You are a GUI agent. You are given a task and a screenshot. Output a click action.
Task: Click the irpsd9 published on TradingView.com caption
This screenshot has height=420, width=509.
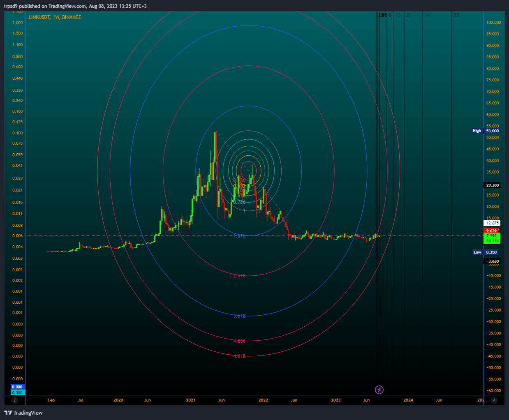[x=75, y=6]
